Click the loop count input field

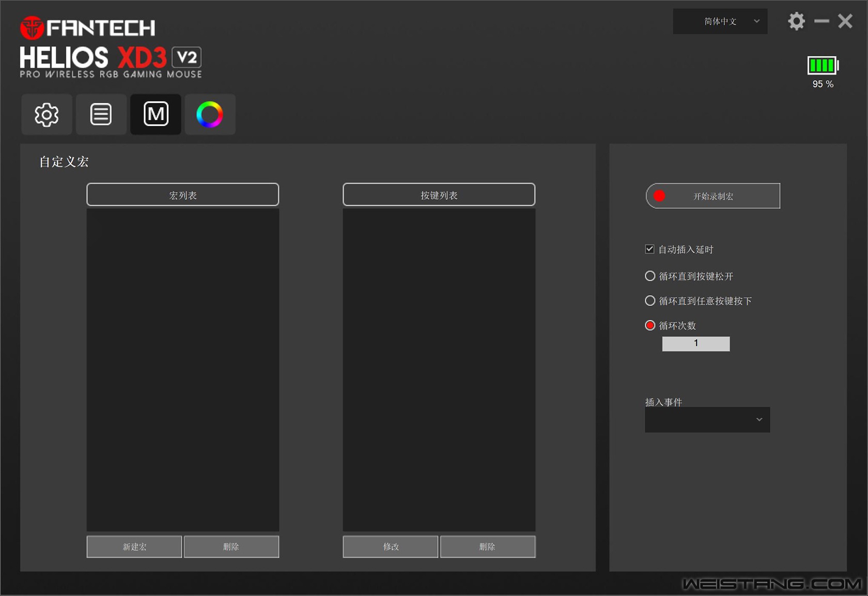(x=695, y=344)
